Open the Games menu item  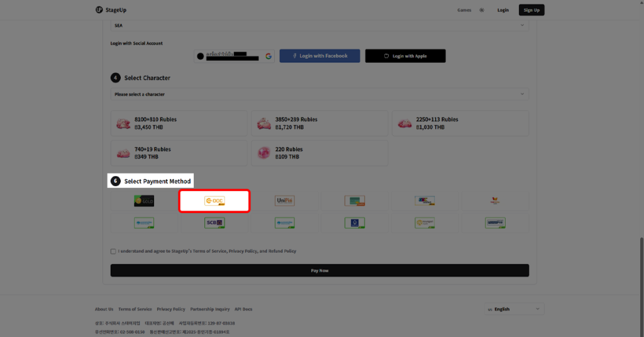click(x=464, y=10)
